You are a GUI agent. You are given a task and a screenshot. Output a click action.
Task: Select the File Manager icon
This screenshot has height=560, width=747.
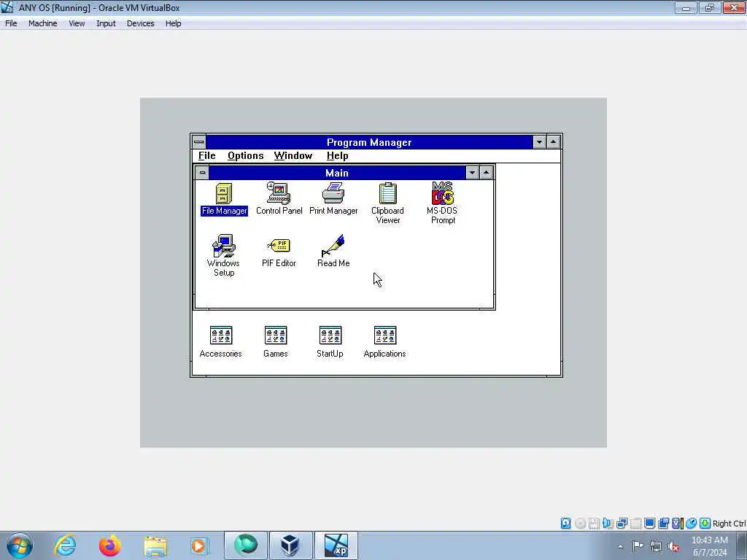pyautogui.click(x=224, y=199)
